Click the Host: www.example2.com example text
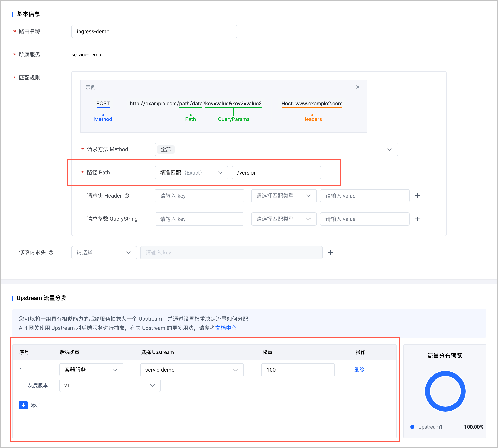The width and height of the screenshot is (498, 448). pyautogui.click(x=312, y=103)
